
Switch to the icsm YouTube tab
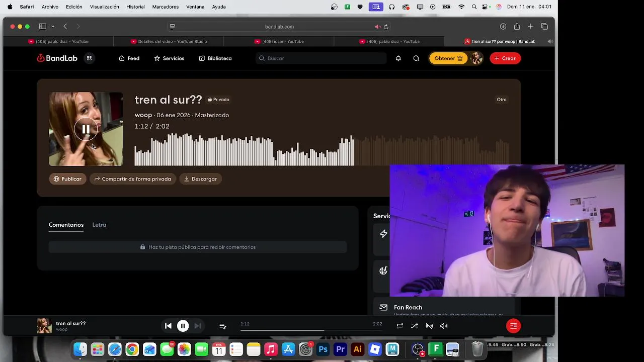point(279,41)
